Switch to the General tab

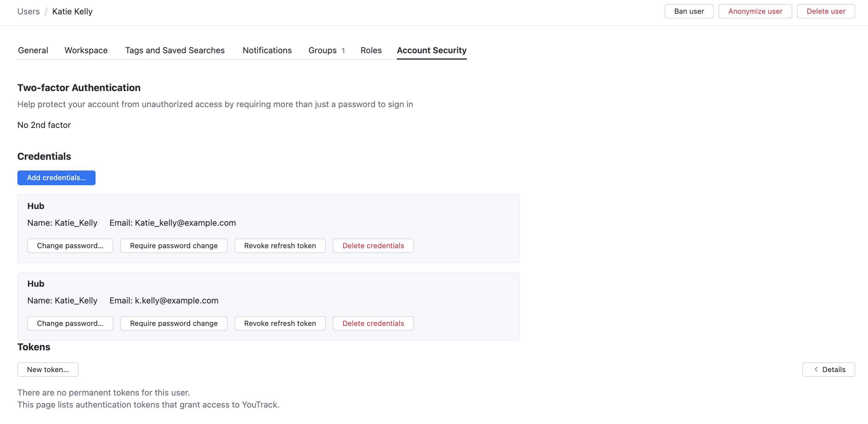tap(33, 50)
